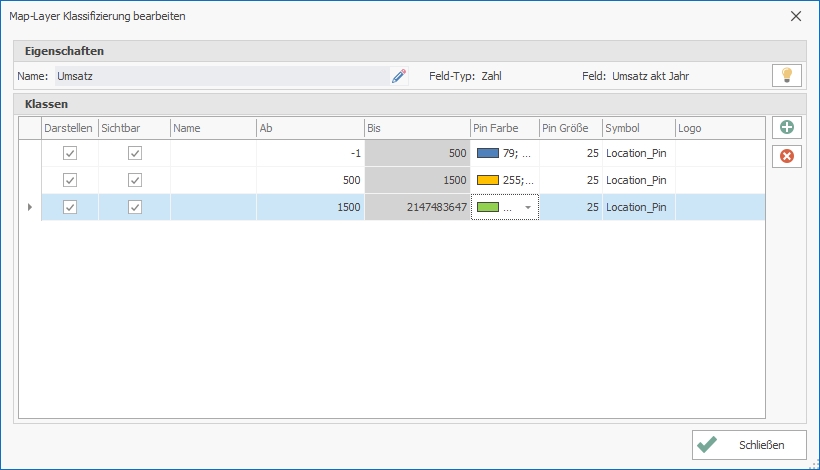Click the blue Pin Farbe cell
820x470 pixels.
pos(504,153)
